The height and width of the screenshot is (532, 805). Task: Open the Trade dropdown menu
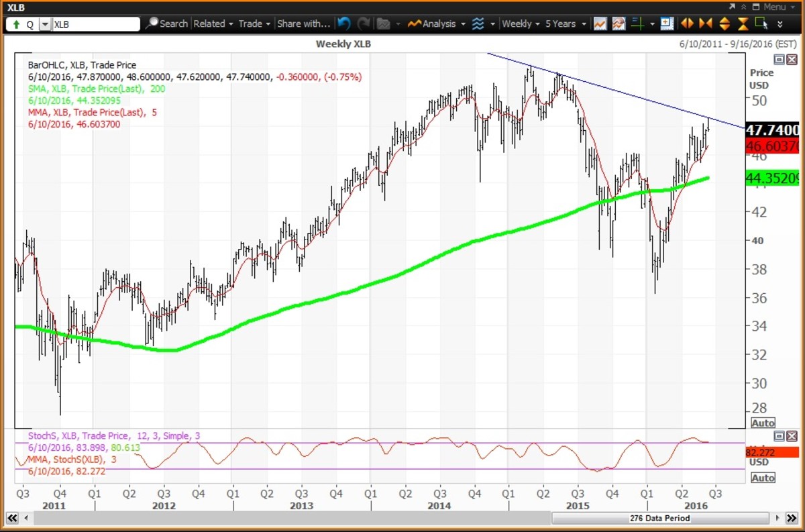click(x=254, y=23)
